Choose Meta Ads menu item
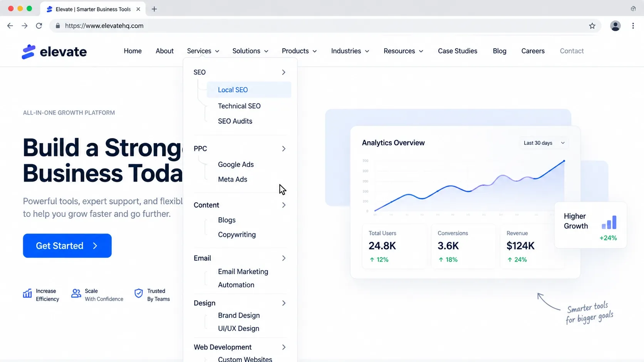 coord(232,179)
